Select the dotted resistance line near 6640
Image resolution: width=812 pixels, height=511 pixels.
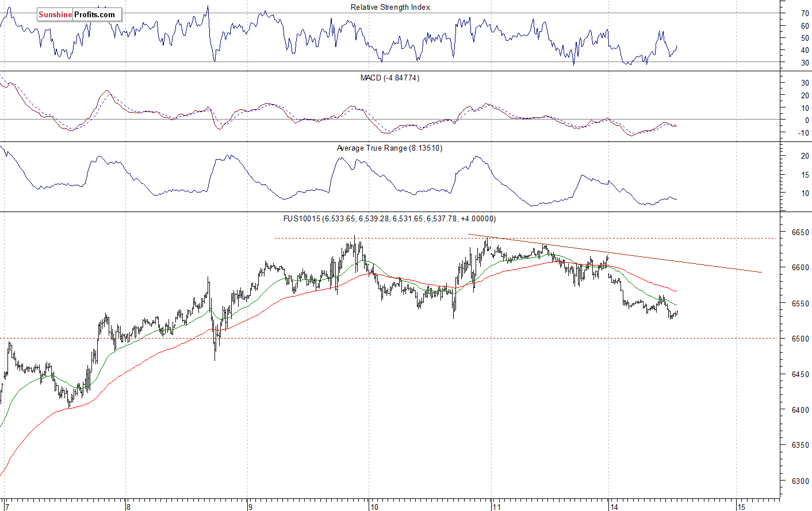527,238
